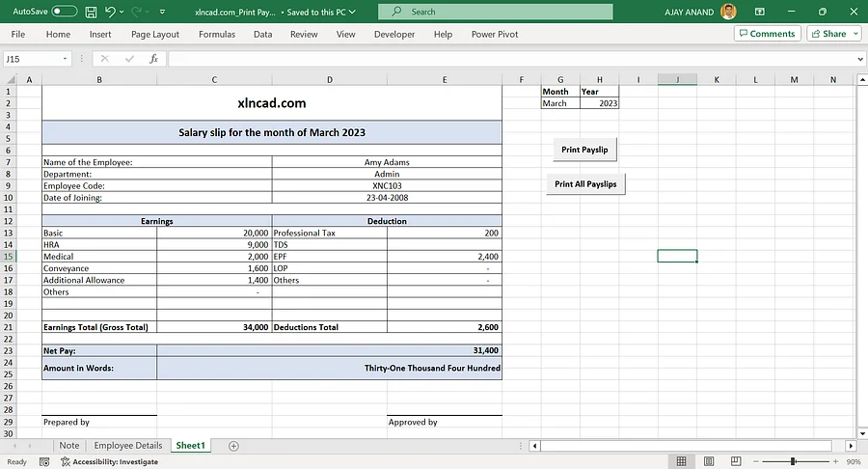Select the Deductions Total value 2,600
This screenshot has width=868, height=469.
(445, 327)
